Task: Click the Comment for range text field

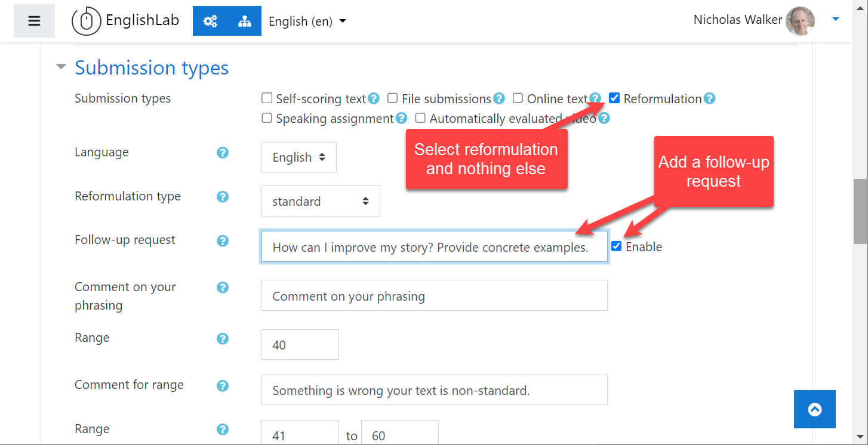Action: point(435,390)
